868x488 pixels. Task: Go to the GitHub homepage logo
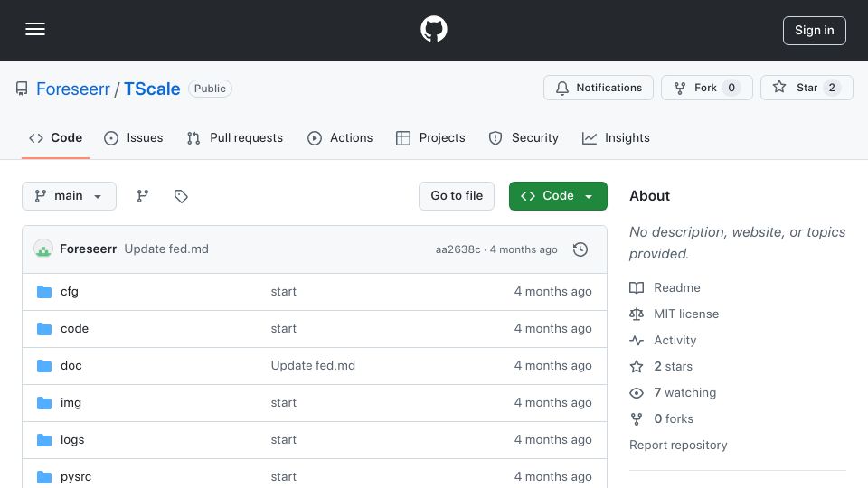[433, 29]
